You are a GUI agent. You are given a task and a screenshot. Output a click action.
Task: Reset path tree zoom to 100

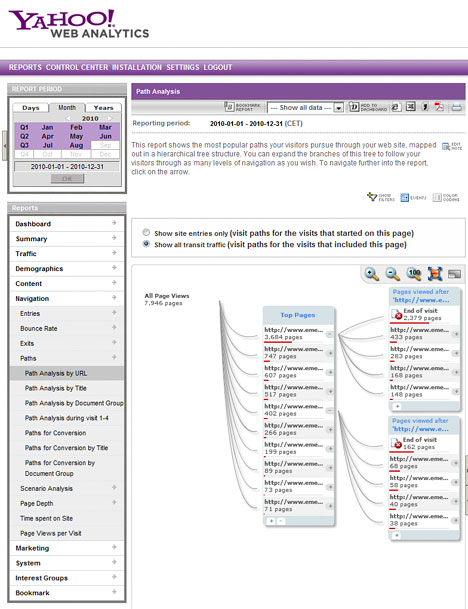point(414,273)
